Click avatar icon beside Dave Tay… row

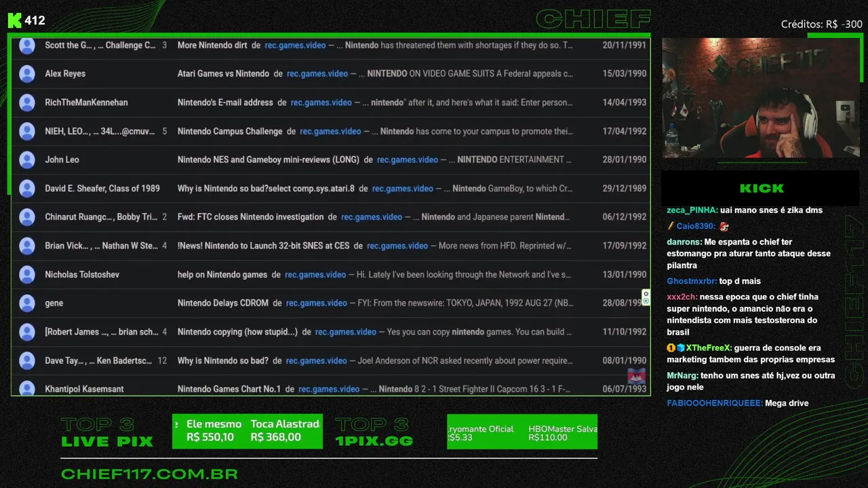point(27,361)
